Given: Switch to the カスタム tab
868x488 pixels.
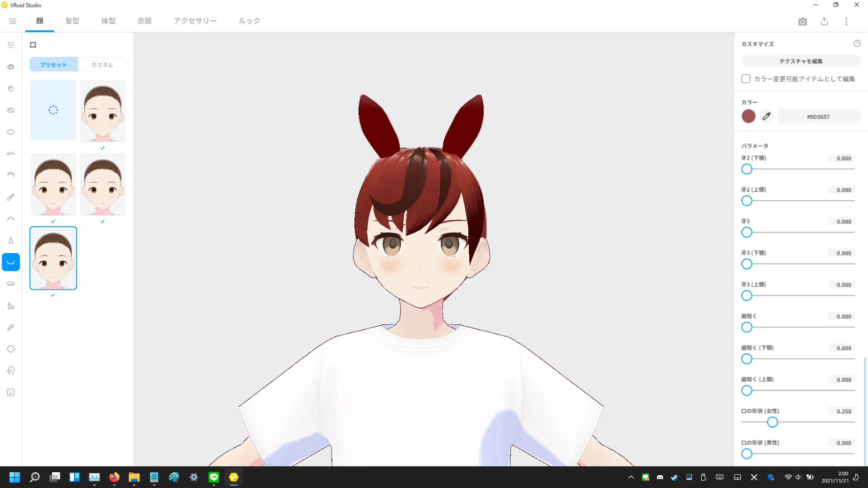Looking at the screenshot, I should click(x=102, y=65).
